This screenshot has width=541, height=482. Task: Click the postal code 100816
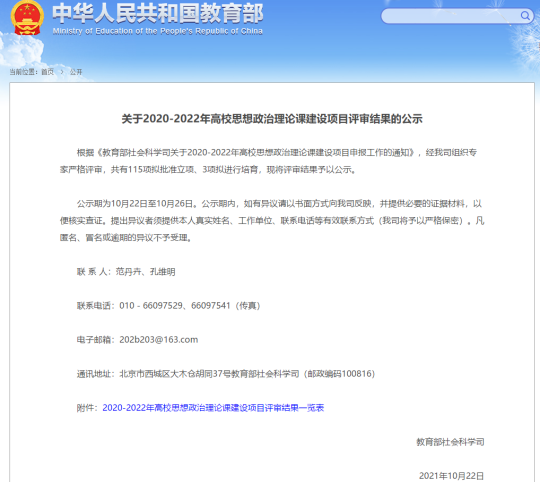tap(356, 374)
